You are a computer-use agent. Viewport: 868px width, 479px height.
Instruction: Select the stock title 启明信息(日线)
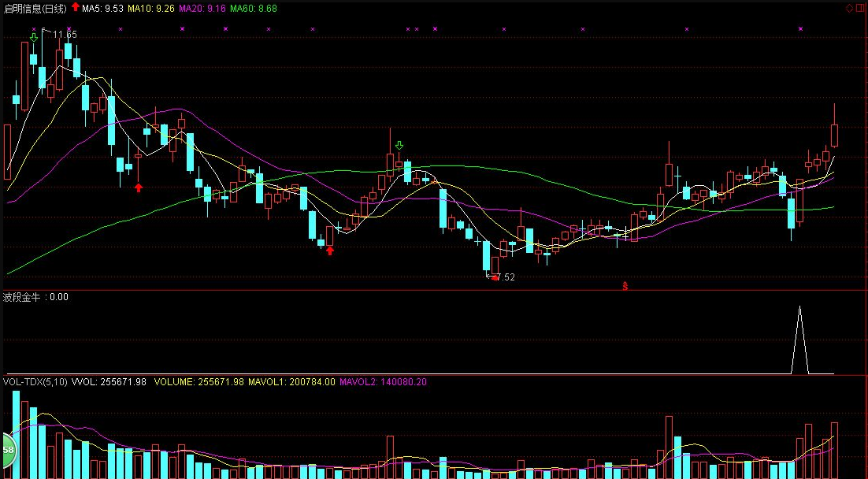[35, 9]
